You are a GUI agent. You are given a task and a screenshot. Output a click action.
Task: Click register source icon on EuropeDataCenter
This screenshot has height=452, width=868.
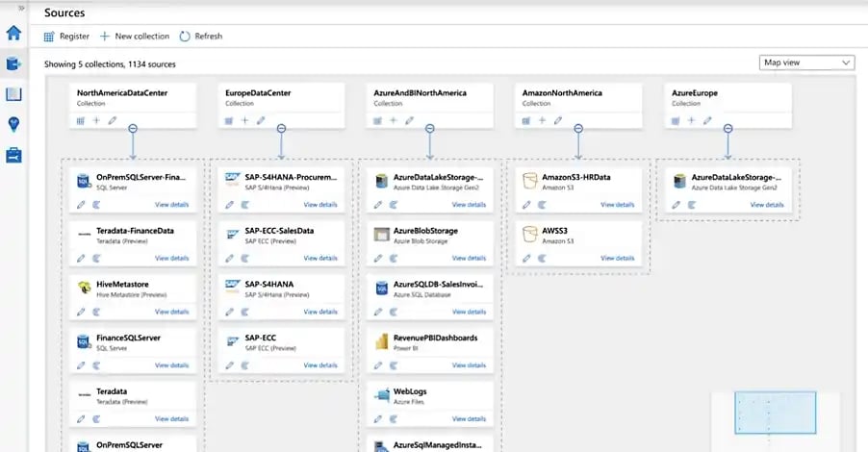(x=229, y=120)
